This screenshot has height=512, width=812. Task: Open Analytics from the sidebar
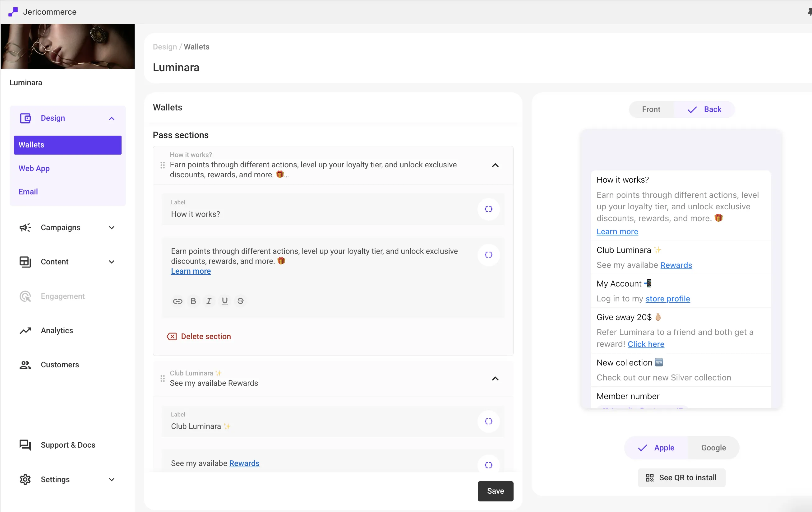(57, 330)
